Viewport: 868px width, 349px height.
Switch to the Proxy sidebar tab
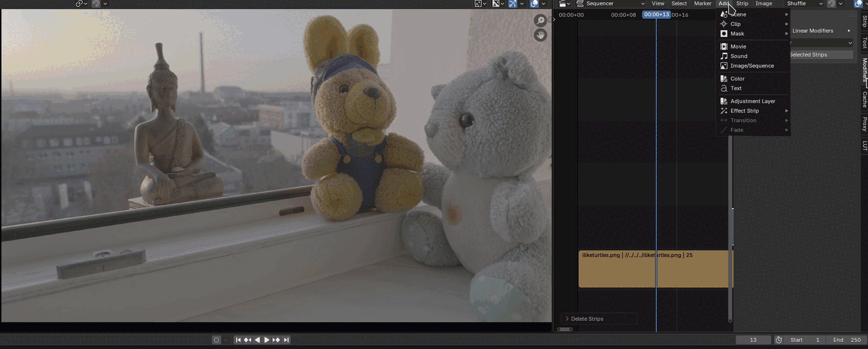point(864,124)
